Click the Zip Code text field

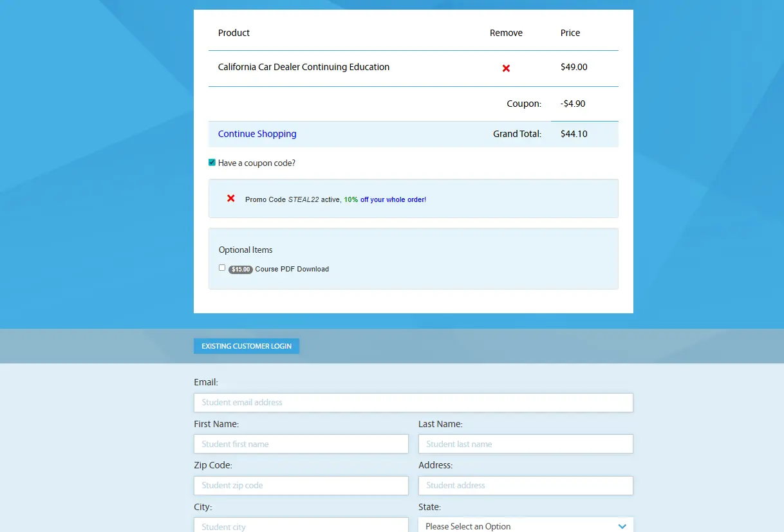click(301, 485)
